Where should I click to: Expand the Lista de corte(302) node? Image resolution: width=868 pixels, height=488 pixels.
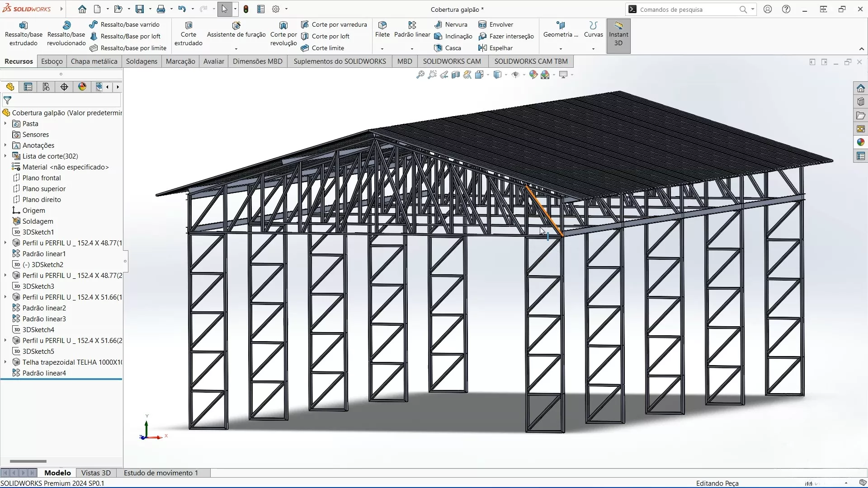[x=5, y=156]
